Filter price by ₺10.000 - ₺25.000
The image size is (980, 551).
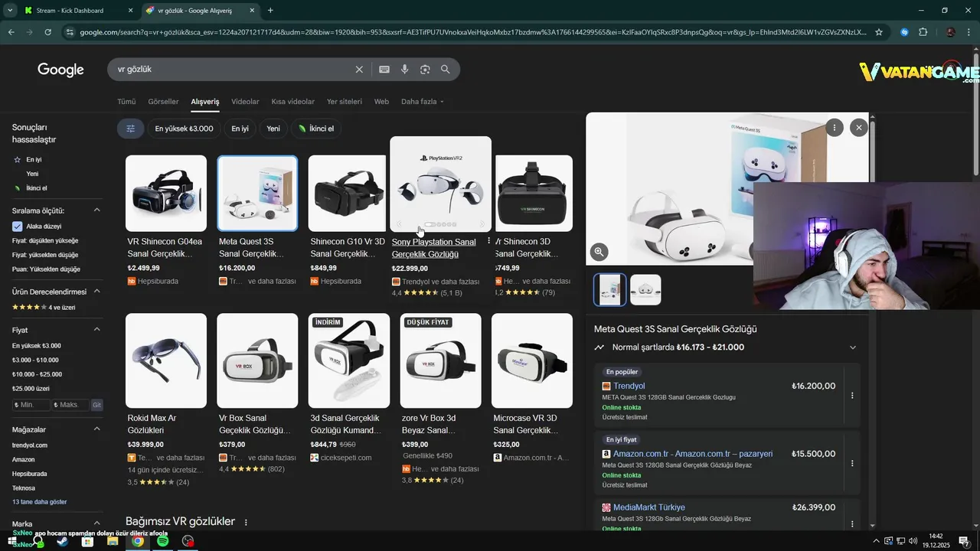[x=37, y=374]
